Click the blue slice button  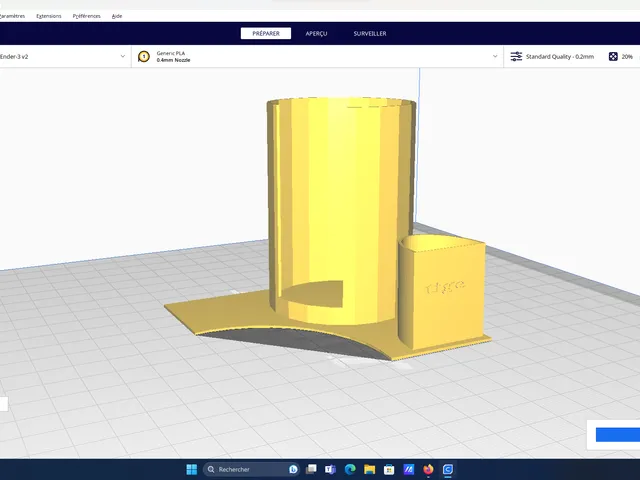(x=618, y=435)
